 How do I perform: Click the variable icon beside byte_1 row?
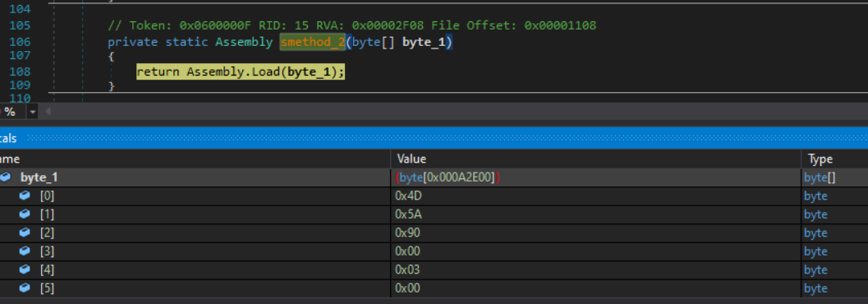tap(6, 177)
